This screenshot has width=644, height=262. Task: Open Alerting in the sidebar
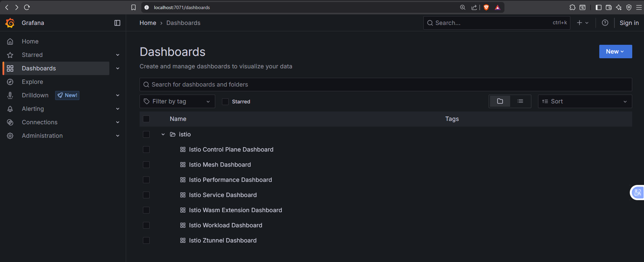(x=33, y=109)
